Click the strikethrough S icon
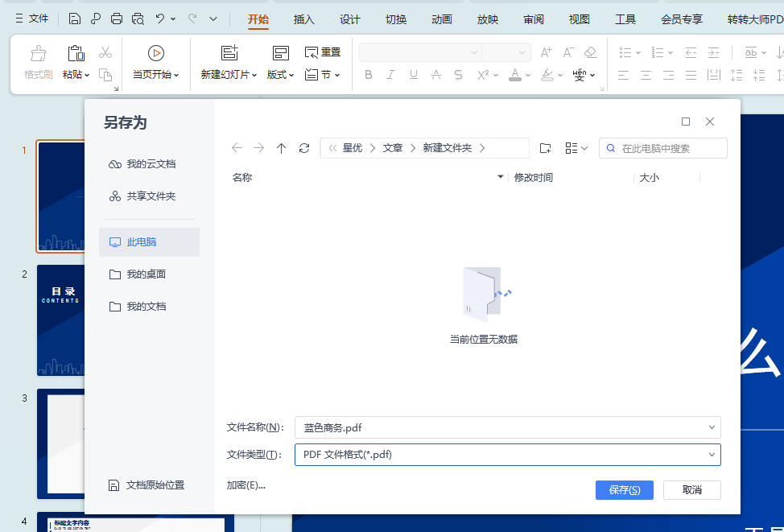784x532 pixels. point(458,75)
